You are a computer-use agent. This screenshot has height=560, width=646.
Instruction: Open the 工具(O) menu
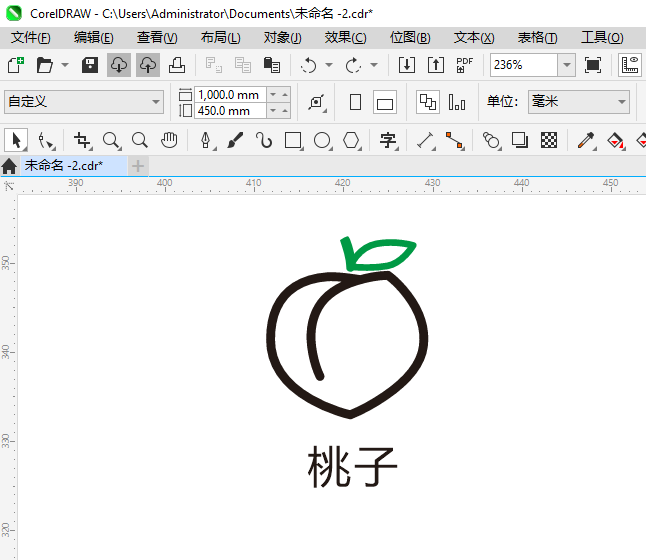(602, 38)
